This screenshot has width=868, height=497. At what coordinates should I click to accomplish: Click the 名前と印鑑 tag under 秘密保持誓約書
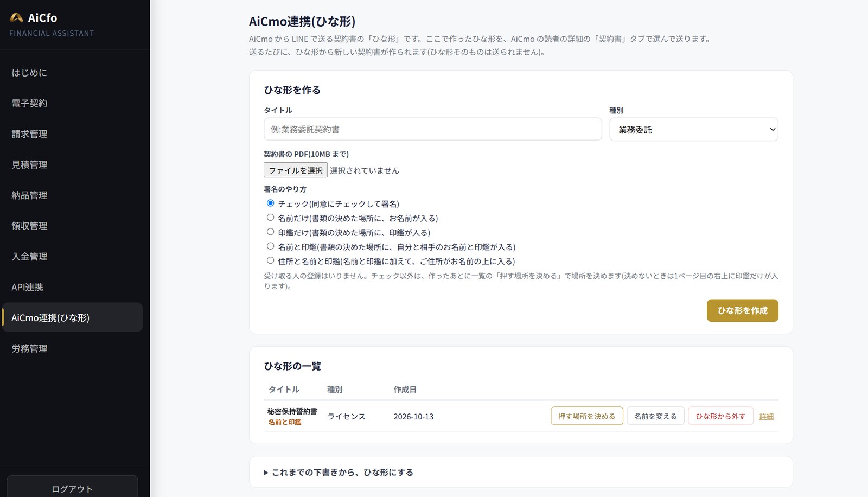(285, 422)
